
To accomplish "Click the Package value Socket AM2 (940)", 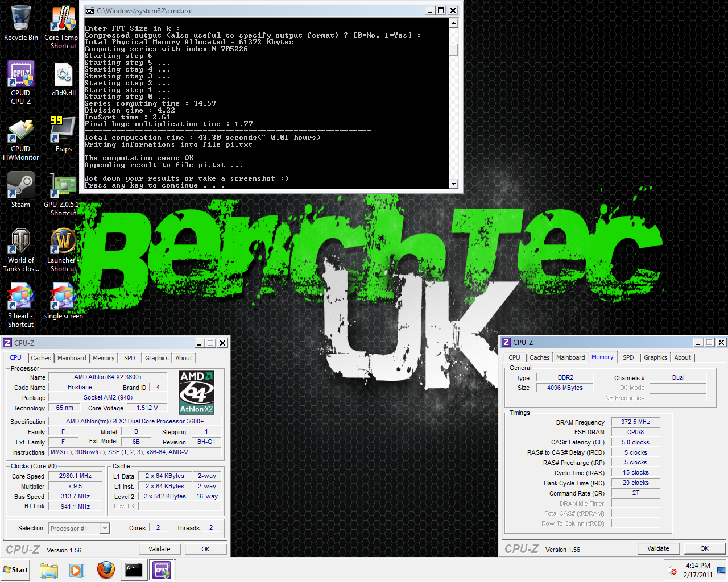I will pyautogui.click(x=108, y=397).
